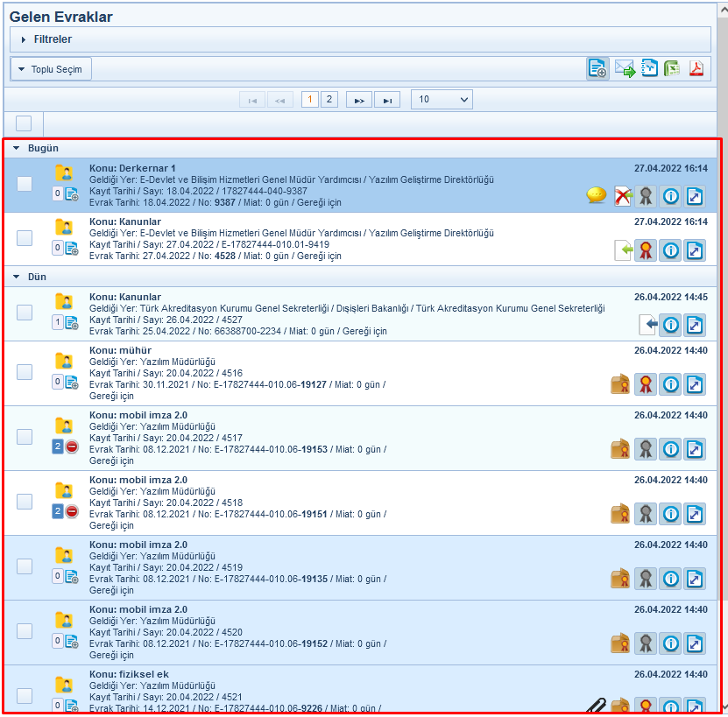Open Dün's Kanunlar document in expanded view
The height and width of the screenshot is (717, 728).
(x=695, y=325)
